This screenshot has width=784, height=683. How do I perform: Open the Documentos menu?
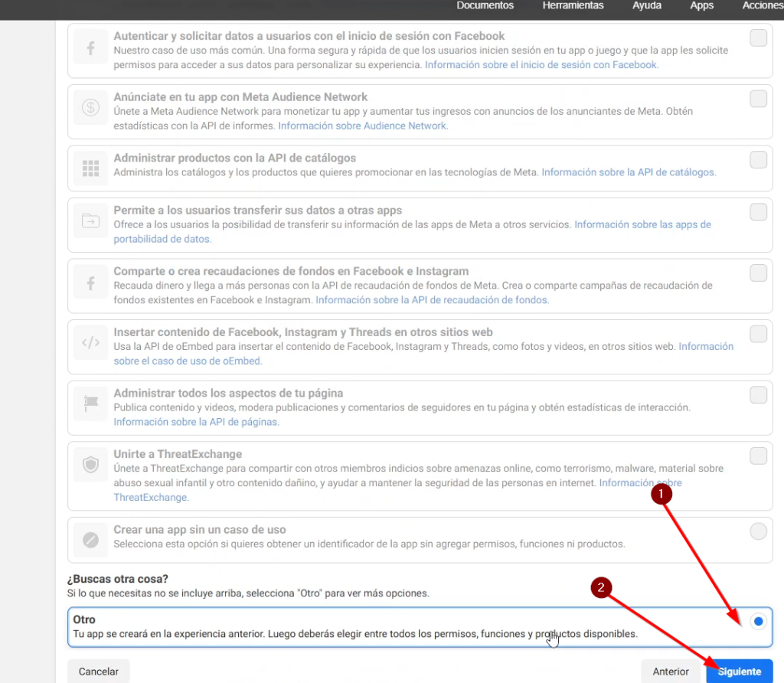[485, 5]
